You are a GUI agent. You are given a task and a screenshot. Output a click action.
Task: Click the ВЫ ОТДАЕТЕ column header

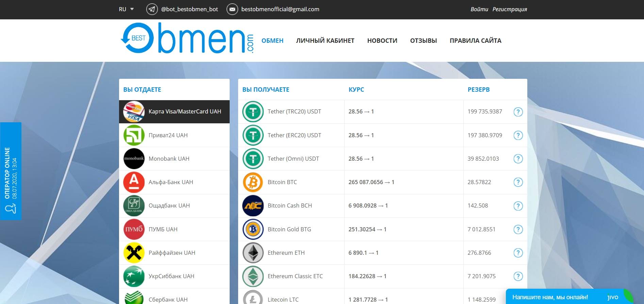(142, 90)
